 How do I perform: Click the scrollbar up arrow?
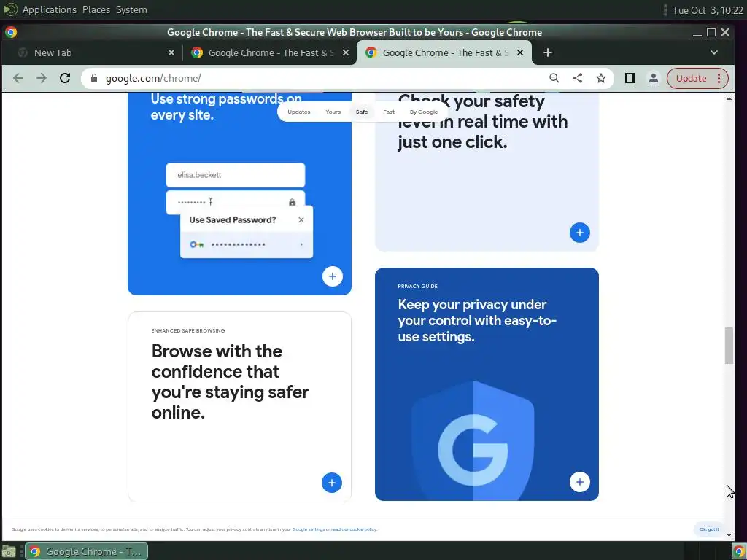(729, 98)
